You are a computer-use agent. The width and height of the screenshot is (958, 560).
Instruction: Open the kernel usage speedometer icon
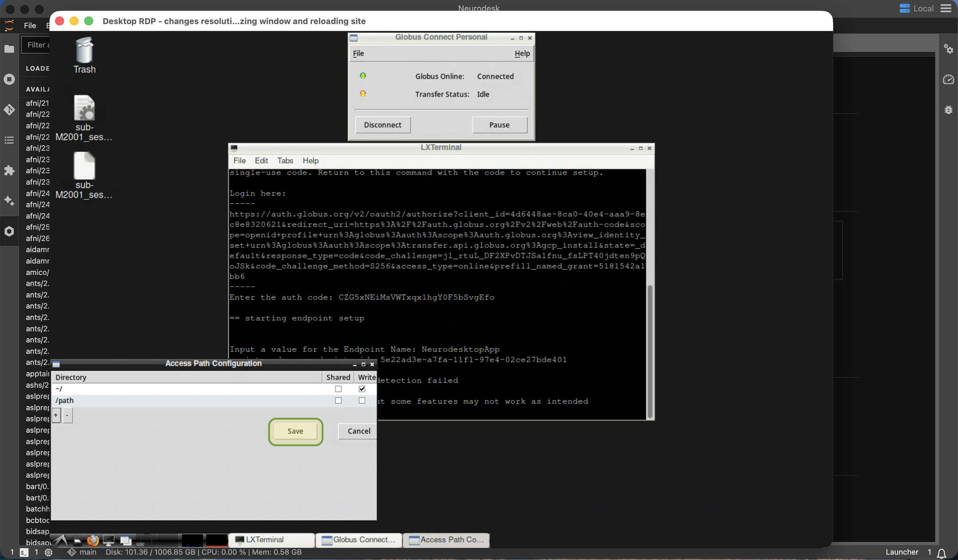[x=948, y=79]
